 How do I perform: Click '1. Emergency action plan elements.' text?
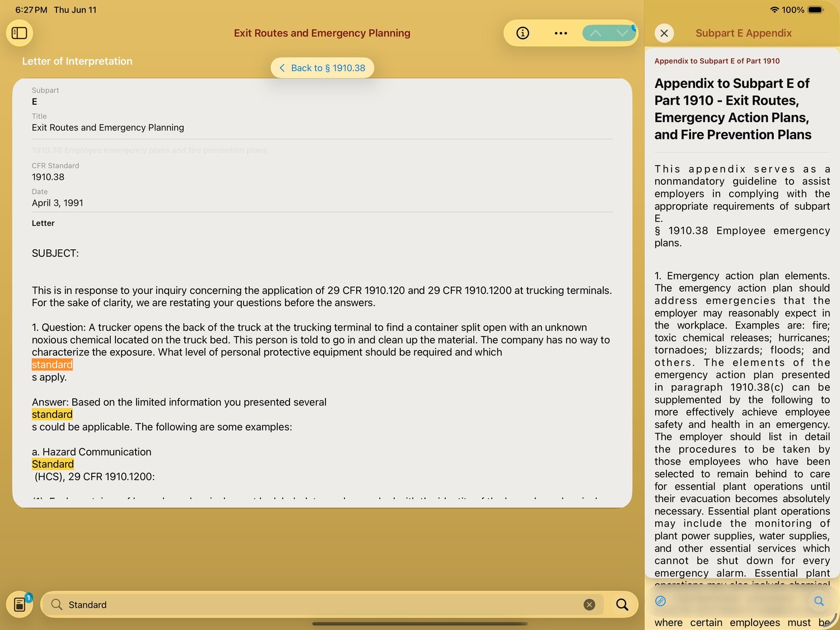[742, 276]
